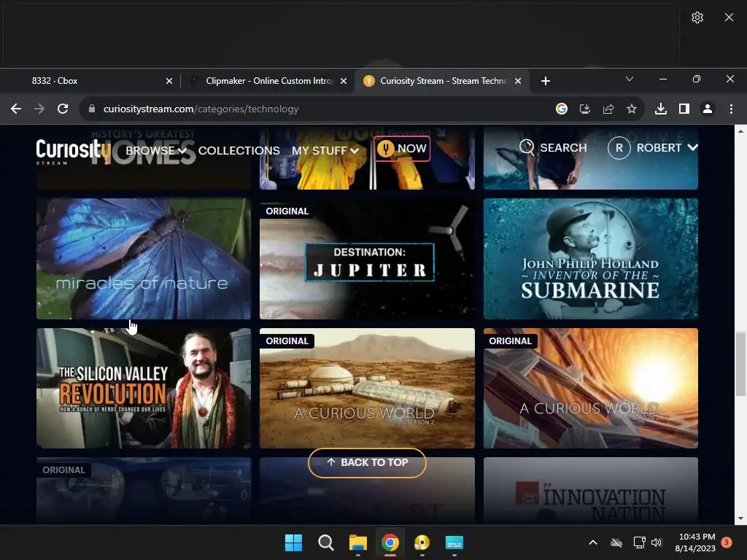Open The Silicon Valley Revolution thumbnail

click(x=144, y=388)
